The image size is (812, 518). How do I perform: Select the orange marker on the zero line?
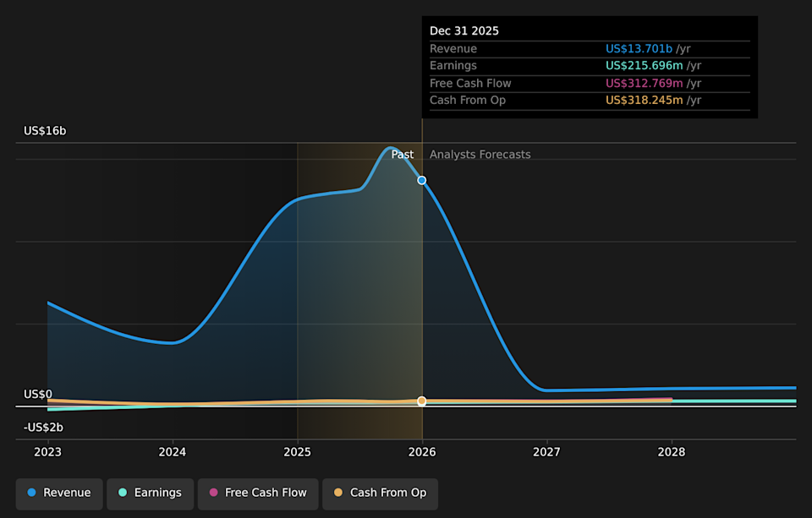[x=422, y=401]
